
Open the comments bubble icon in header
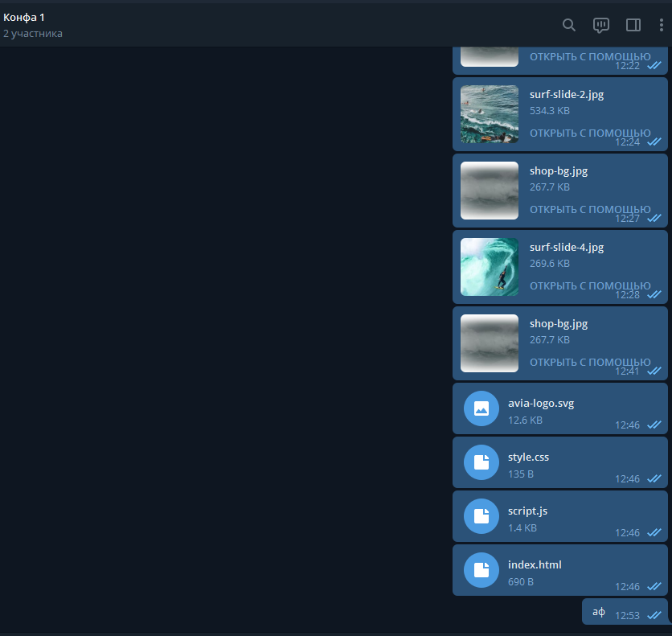[x=600, y=25]
